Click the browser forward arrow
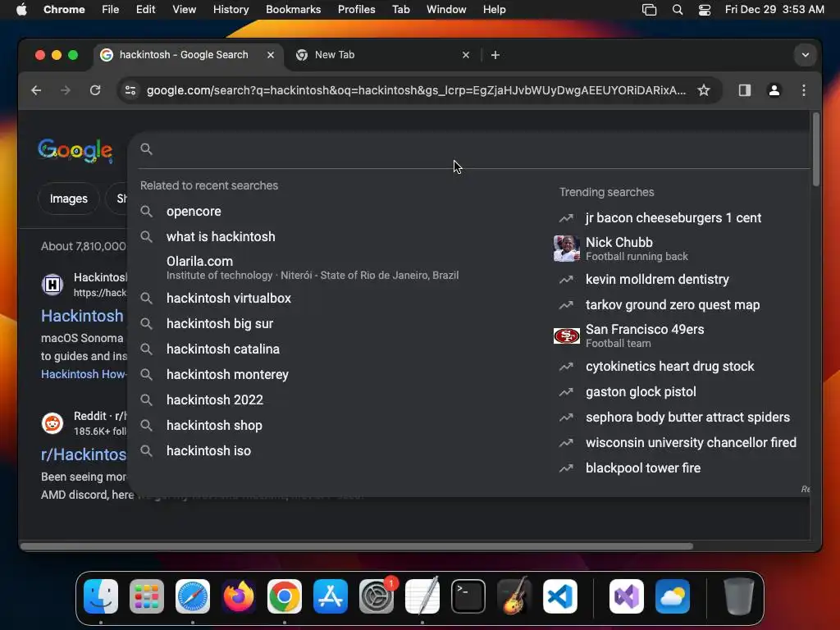Screen dimensions: 840x630 (x=66, y=90)
